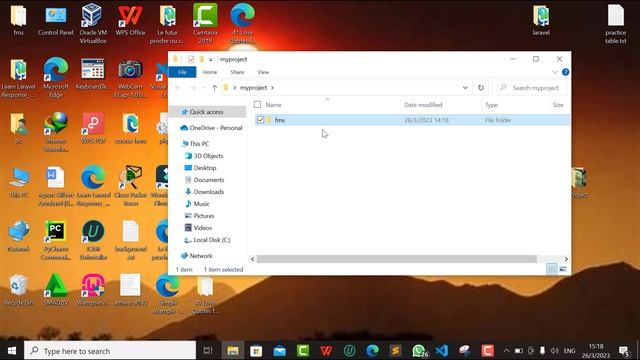This screenshot has height=360, width=640.
Task: Select the Wampserver desktop shortcut
Action: (x=93, y=290)
